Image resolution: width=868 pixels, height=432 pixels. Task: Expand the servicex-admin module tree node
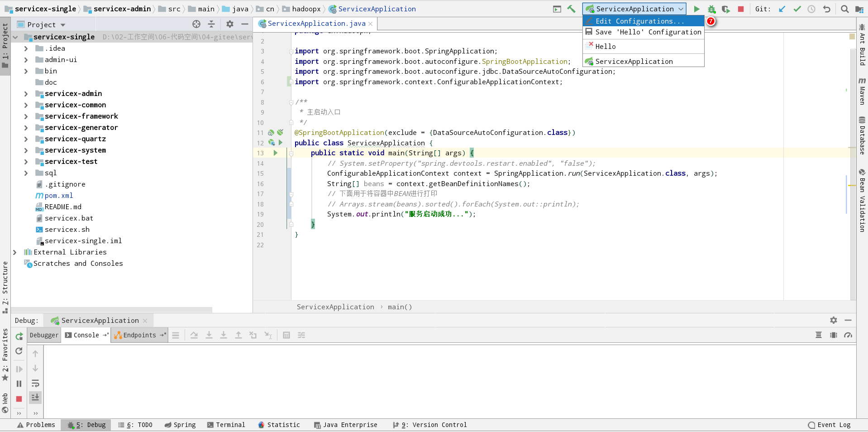(x=26, y=94)
